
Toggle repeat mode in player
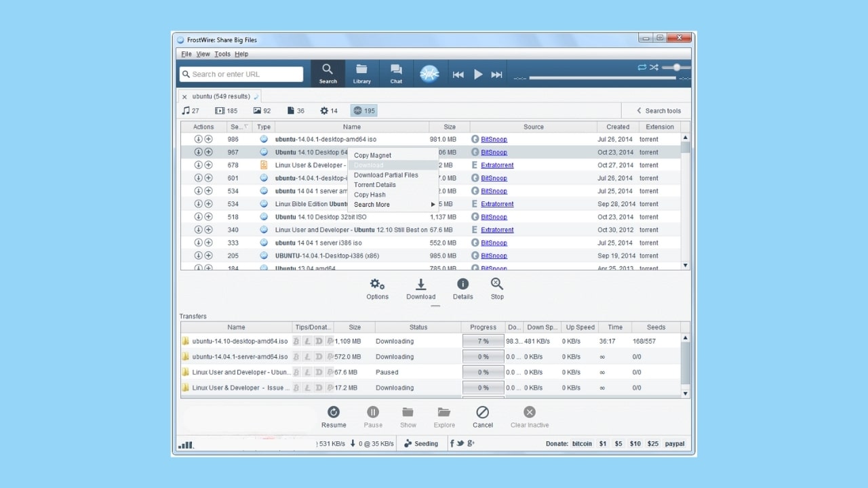(642, 67)
